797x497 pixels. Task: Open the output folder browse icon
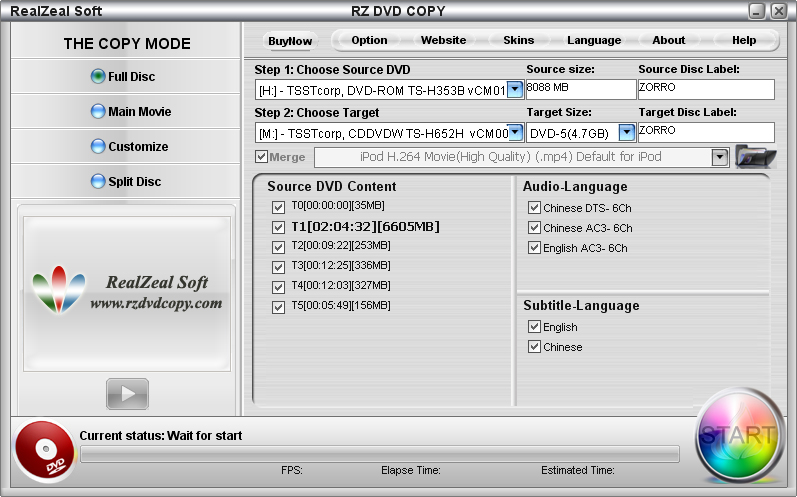pos(755,156)
